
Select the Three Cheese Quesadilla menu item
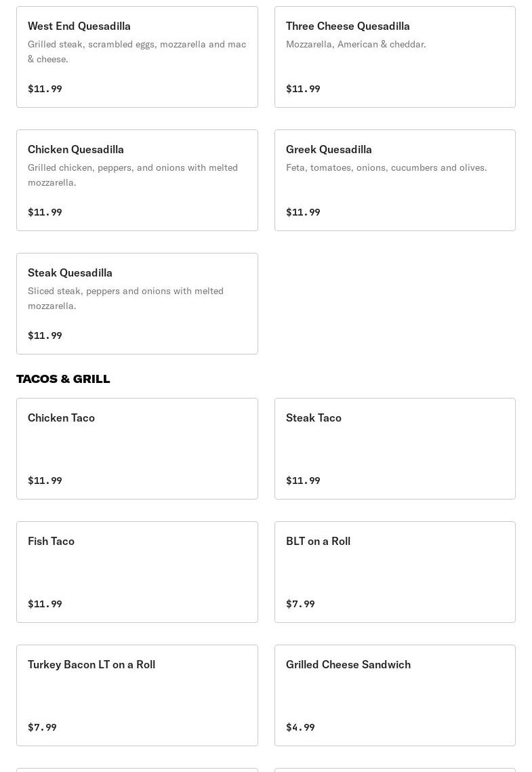[394, 57]
